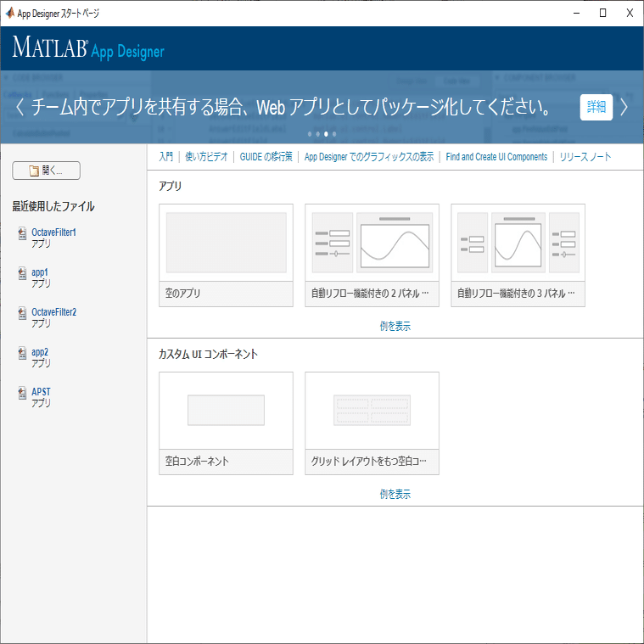Click the app1 file icon

pos(22,273)
